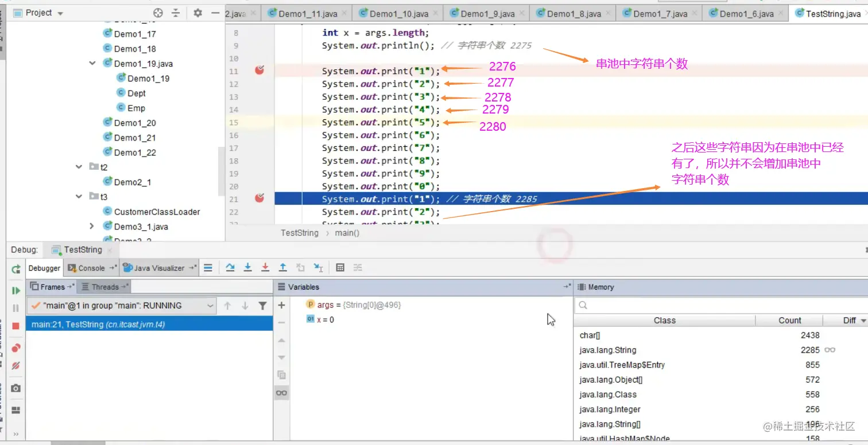Expand the Demo3_1.java node
The height and width of the screenshot is (445, 868).
pos(92,227)
